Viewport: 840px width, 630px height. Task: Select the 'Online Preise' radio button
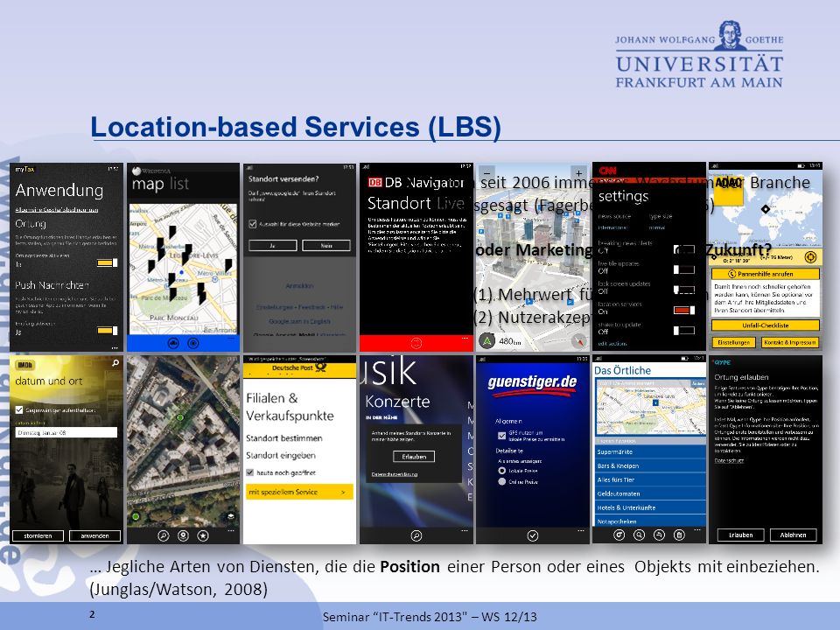[x=501, y=481]
